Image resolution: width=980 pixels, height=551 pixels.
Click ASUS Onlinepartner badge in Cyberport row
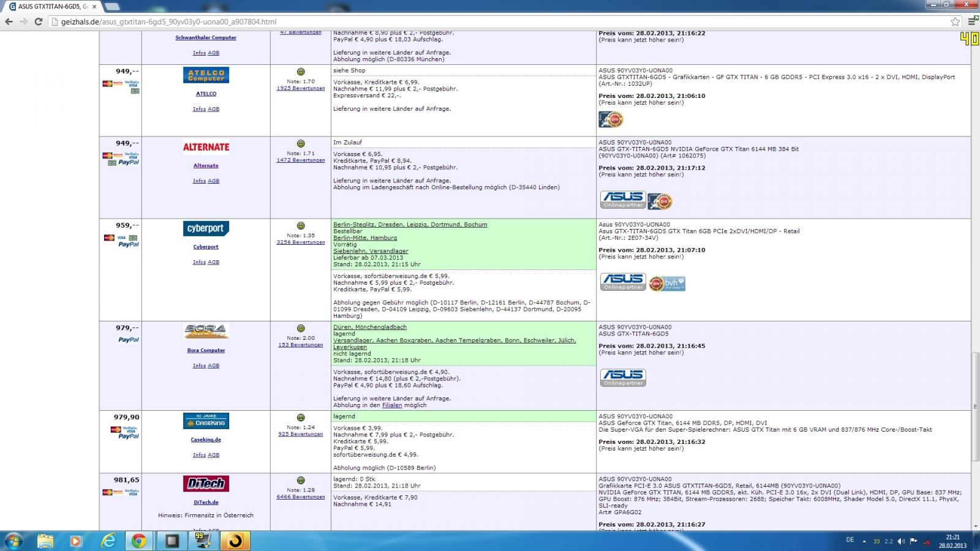point(623,282)
